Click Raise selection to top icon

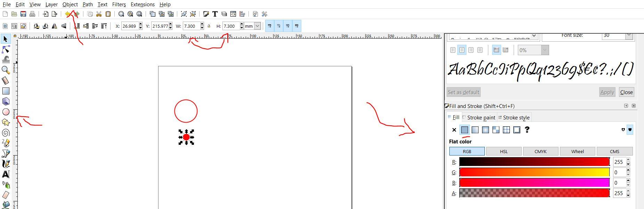[x=104, y=26]
